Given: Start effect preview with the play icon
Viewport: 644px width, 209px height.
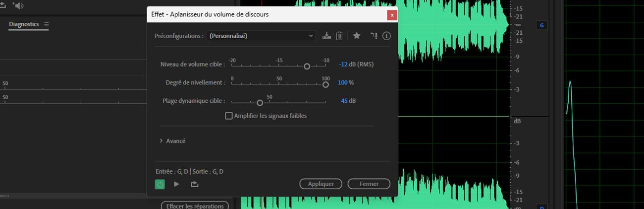Looking at the screenshot, I should pyautogui.click(x=177, y=184).
